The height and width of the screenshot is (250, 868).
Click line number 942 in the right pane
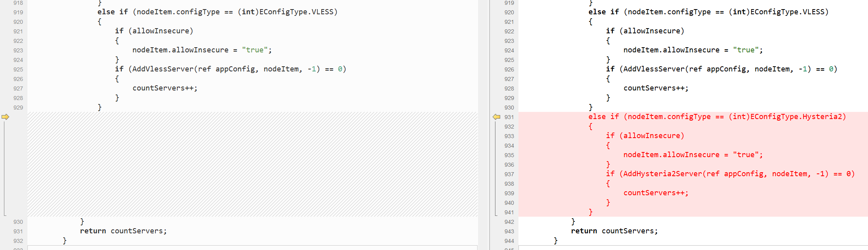click(509, 222)
